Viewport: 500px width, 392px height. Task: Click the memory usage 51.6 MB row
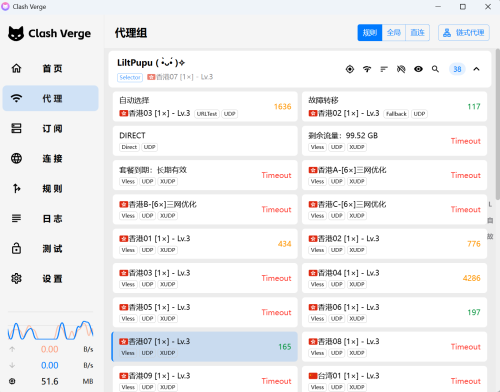pos(50,381)
